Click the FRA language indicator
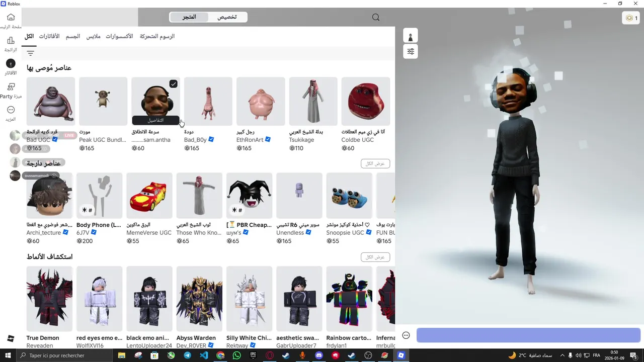This screenshot has height=362, width=644. tap(596, 355)
